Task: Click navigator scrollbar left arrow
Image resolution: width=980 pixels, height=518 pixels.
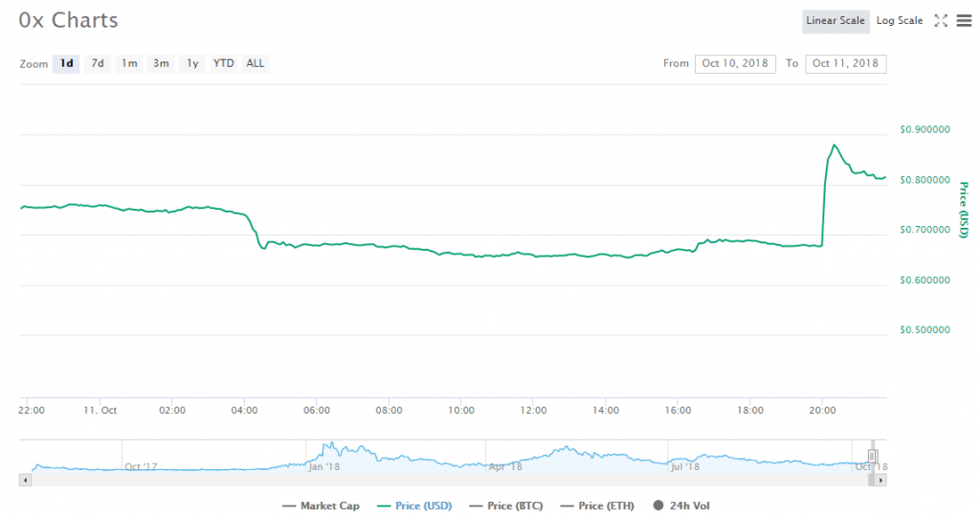Action: click(x=24, y=479)
